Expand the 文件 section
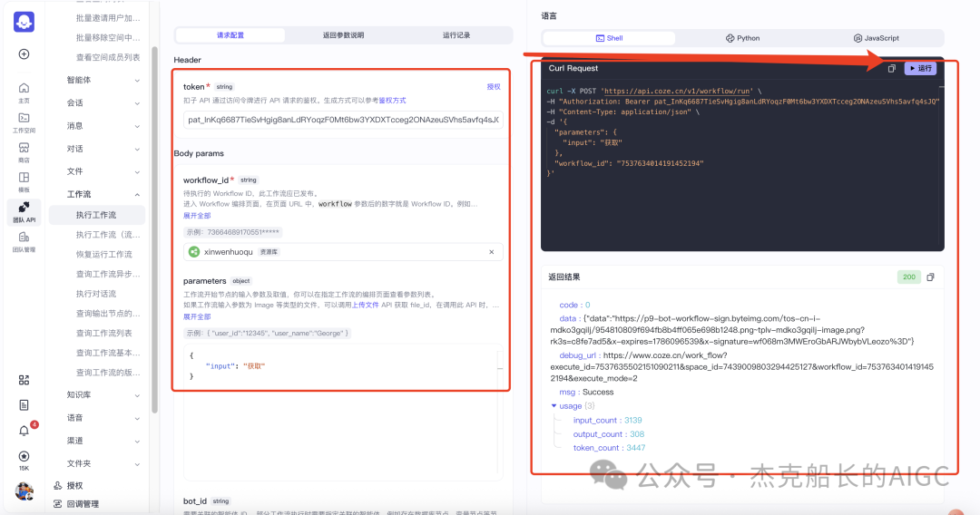 (x=103, y=171)
